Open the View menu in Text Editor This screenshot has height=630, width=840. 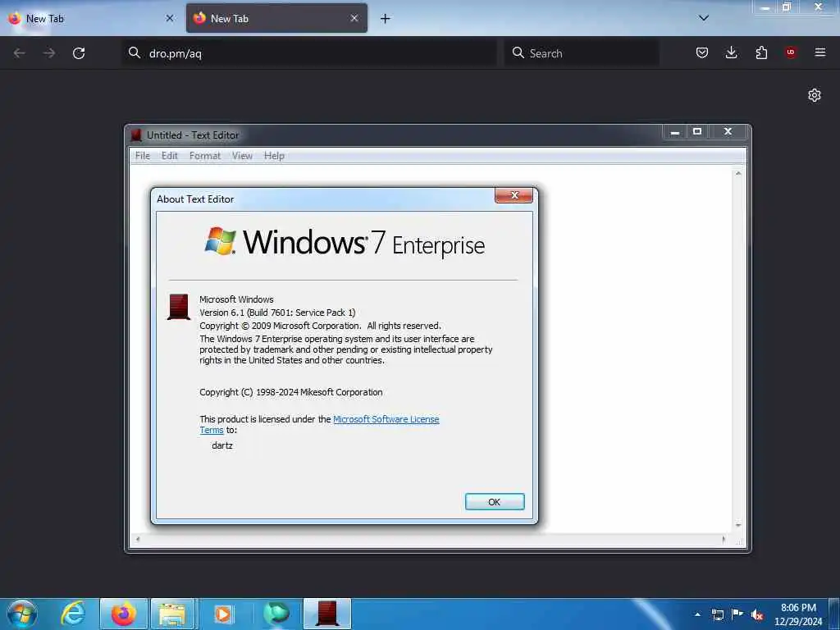(242, 156)
